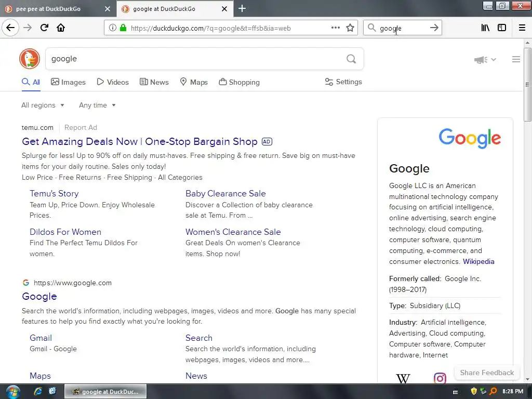
Task: Open the Google result title link
Action: [39, 296]
